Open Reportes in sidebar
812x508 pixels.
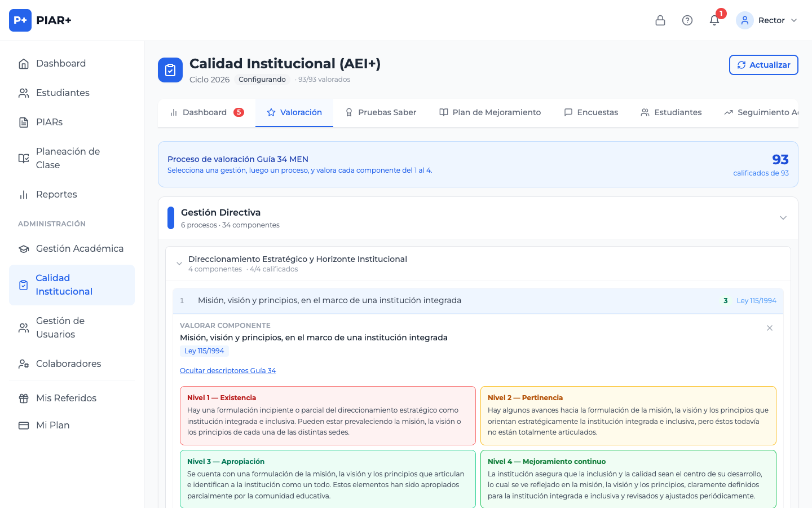72,194
